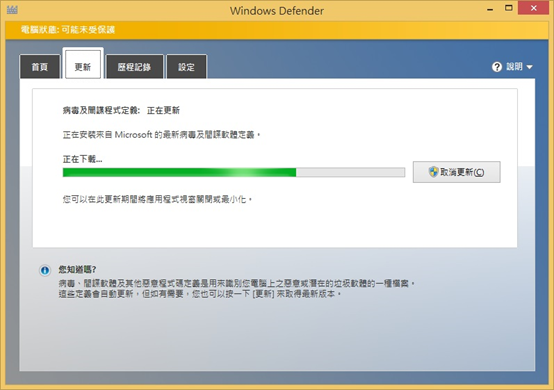554x390 pixels.
Task: Click the Windows Defender castle icon in title bar
Action: 12,10
